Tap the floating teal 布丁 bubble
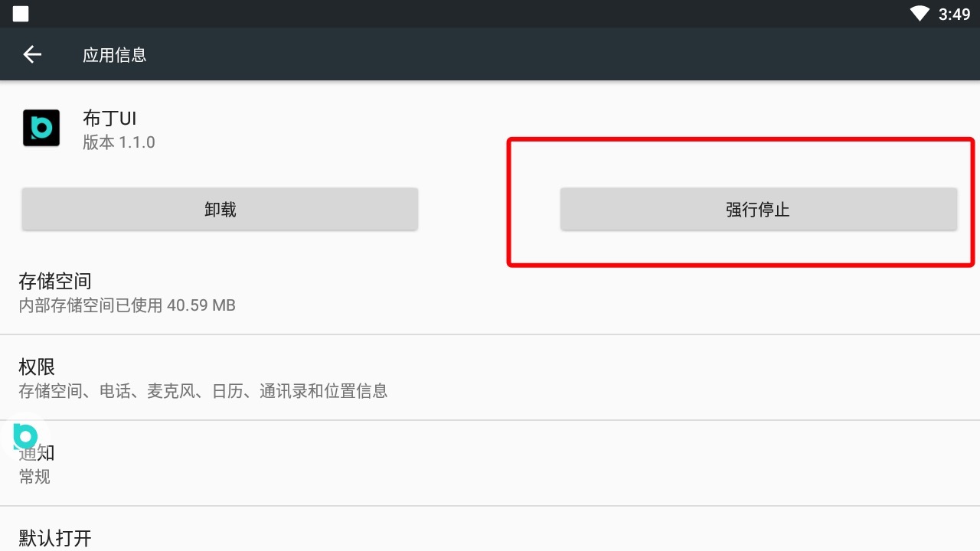 [x=26, y=436]
